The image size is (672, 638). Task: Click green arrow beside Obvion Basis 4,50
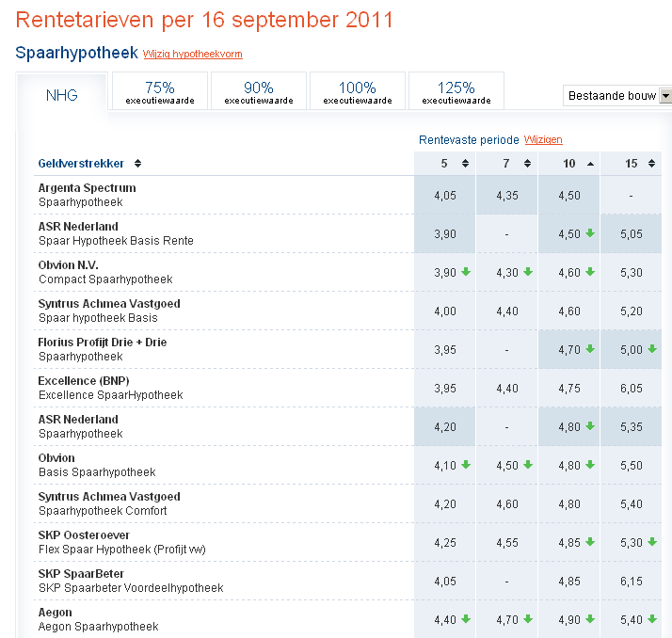click(x=528, y=465)
